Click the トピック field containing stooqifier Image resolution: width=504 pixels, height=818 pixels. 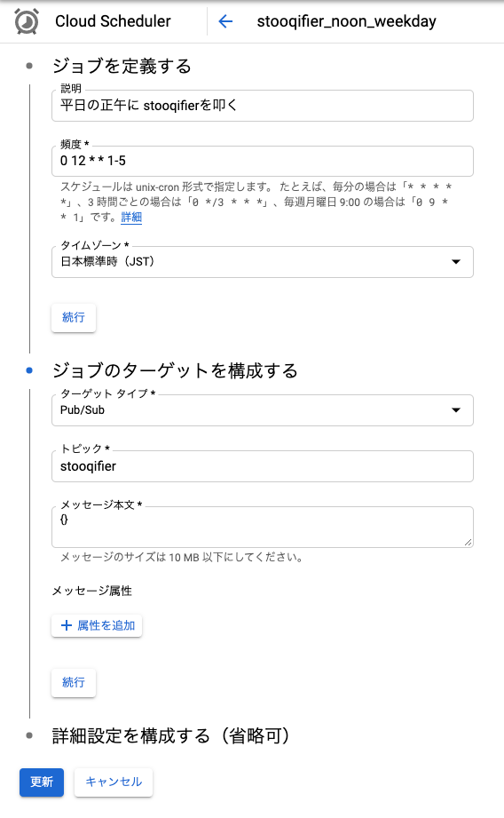pos(262,466)
